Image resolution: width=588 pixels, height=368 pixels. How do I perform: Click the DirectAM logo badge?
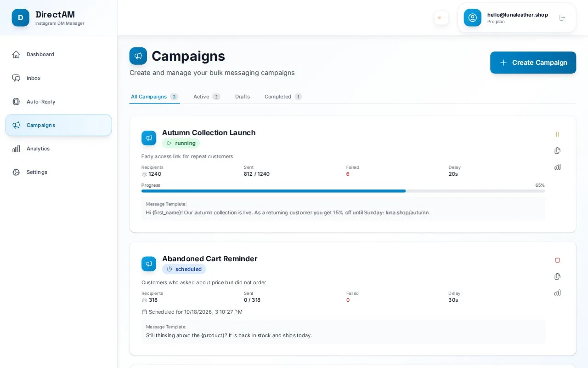[21, 17]
